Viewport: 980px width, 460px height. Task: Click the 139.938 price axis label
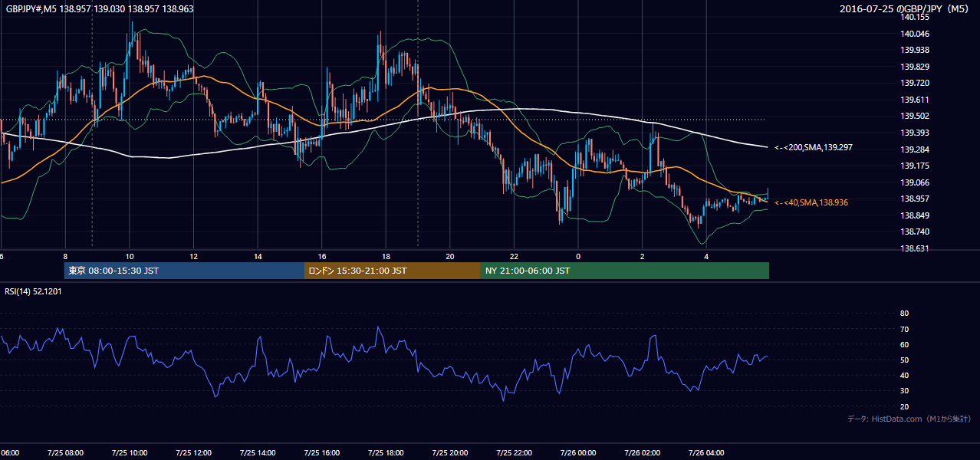click(915, 50)
